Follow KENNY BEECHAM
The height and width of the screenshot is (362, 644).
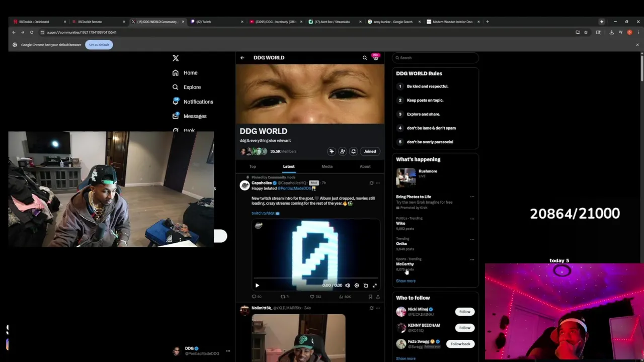point(464,328)
